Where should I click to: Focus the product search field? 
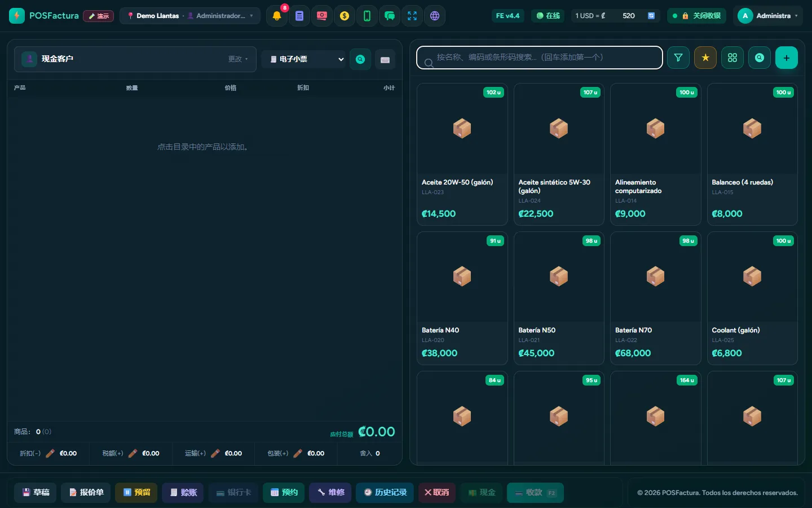[540, 58]
